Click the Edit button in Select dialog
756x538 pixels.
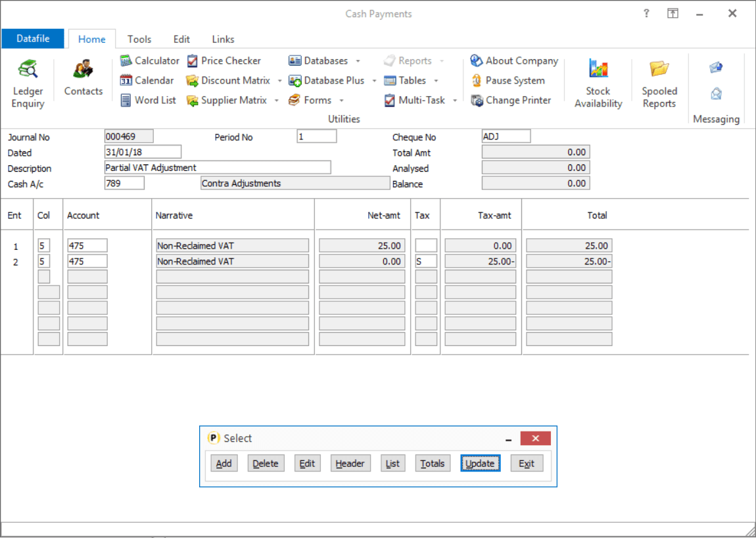pyautogui.click(x=307, y=463)
